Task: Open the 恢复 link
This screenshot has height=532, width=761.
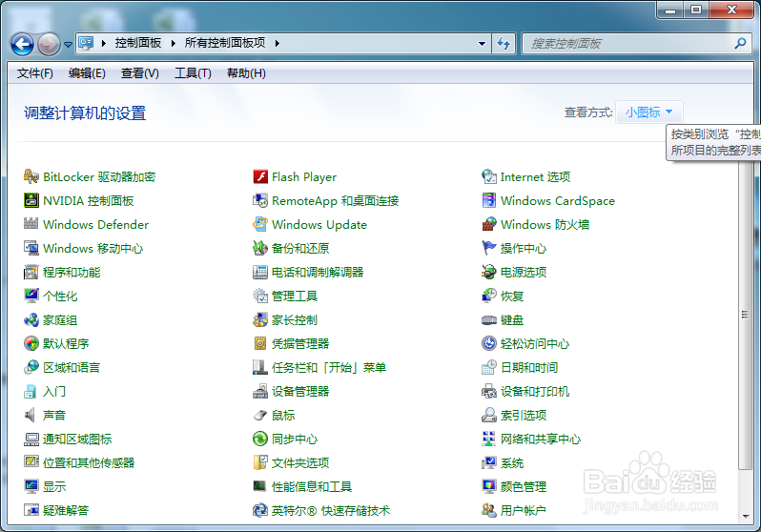Action: pos(512,297)
